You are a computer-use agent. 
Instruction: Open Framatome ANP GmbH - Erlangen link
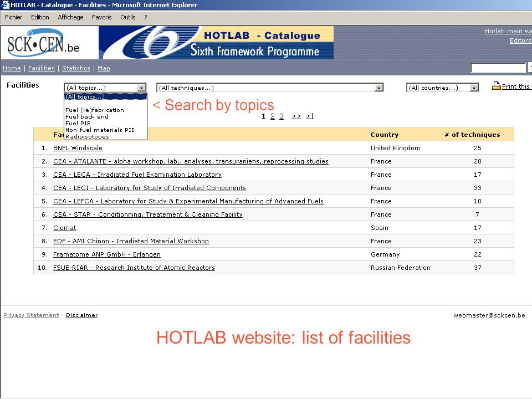pos(107,254)
